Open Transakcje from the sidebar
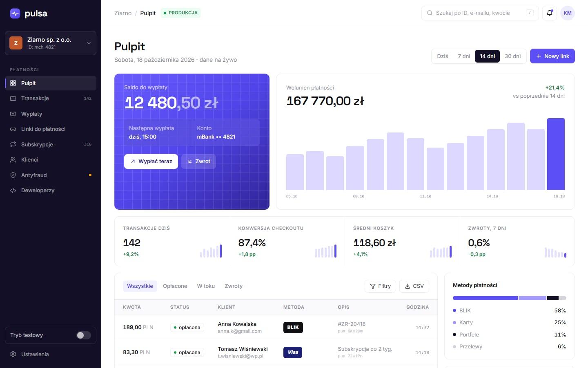Image resolution: width=588 pixels, height=368 pixels. tap(51, 98)
